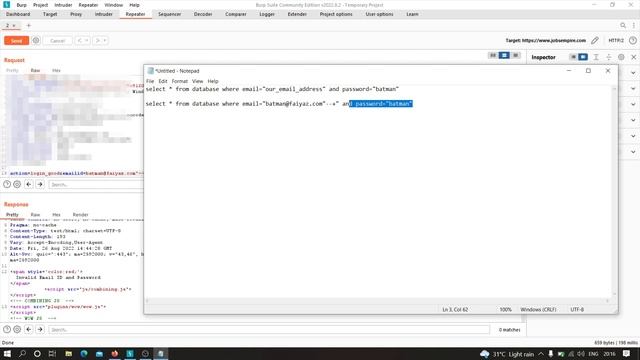Click the response Search field
640x360 pixels.
pyautogui.click(x=269, y=329)
